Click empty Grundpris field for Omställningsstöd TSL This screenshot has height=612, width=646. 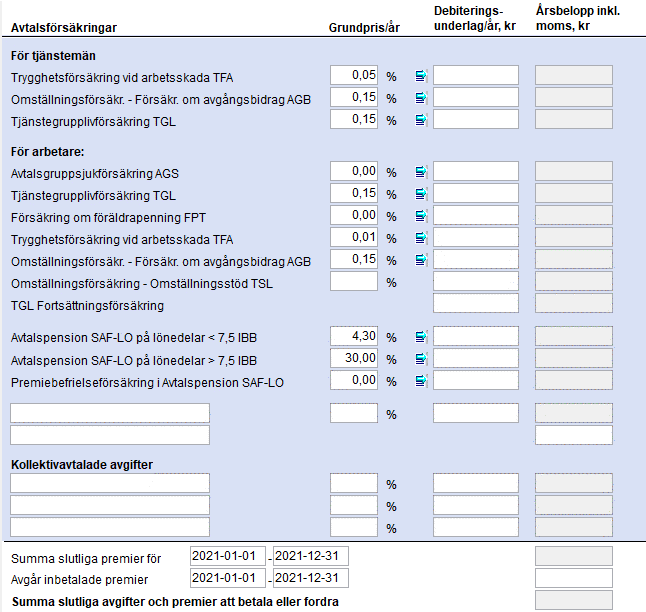click(x=354, y=281)
